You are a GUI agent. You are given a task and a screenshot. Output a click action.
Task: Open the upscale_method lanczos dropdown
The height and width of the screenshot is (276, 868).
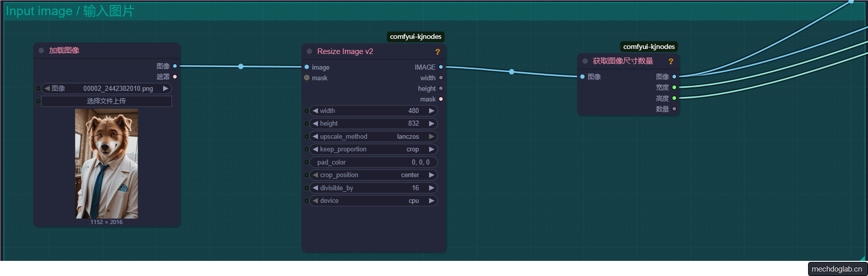tap(373, 137)
